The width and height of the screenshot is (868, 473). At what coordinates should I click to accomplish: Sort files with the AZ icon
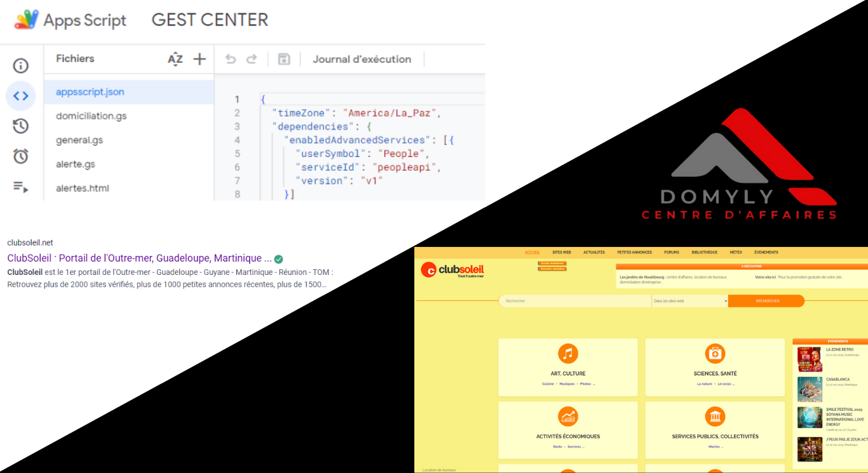(x=175, y=59)
